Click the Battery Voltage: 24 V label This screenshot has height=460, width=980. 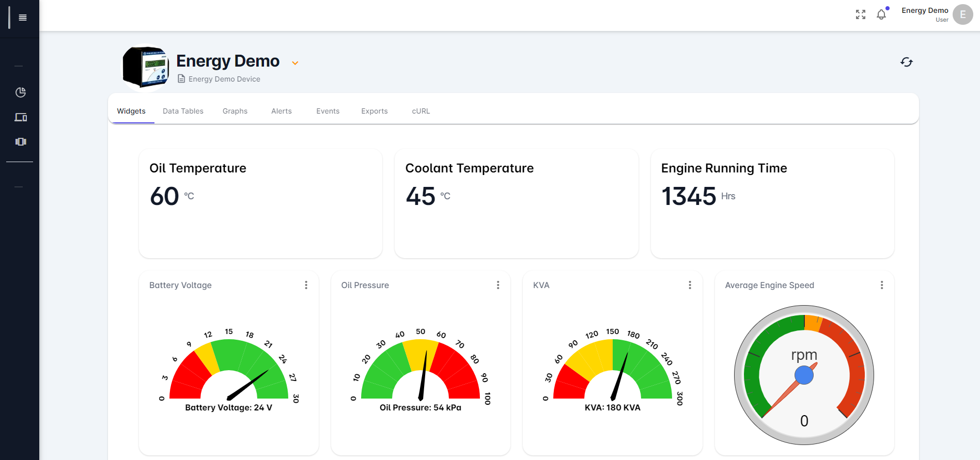coord(229,407)
